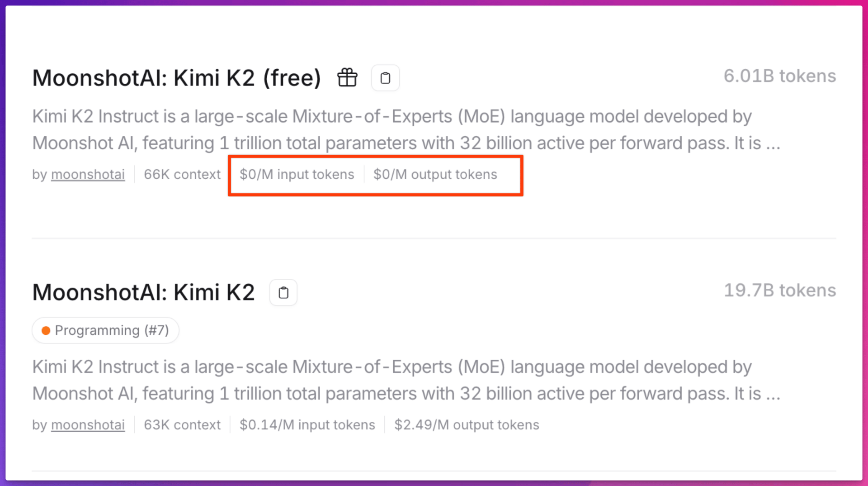This screenshot has height=486, width=868.
Task: Click the 19.7B tokens count
Action: (780, 290)
